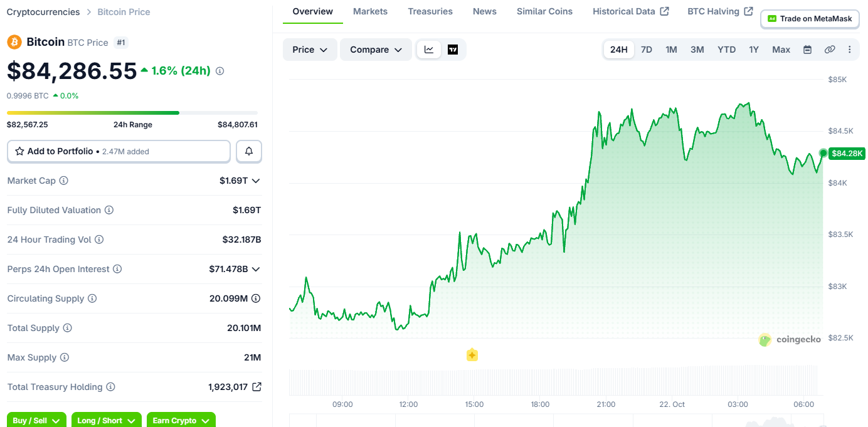Select the YTD time range
Screen dimensions: 868x427
(x=727, y=50)
